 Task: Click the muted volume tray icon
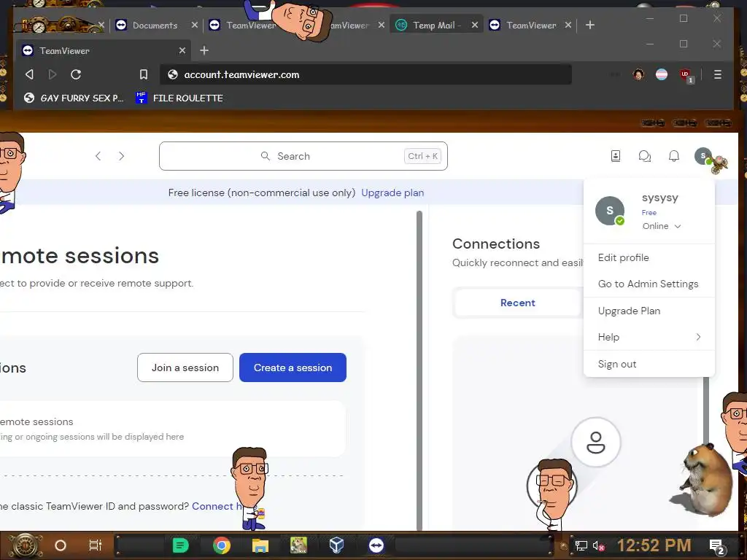599,545
